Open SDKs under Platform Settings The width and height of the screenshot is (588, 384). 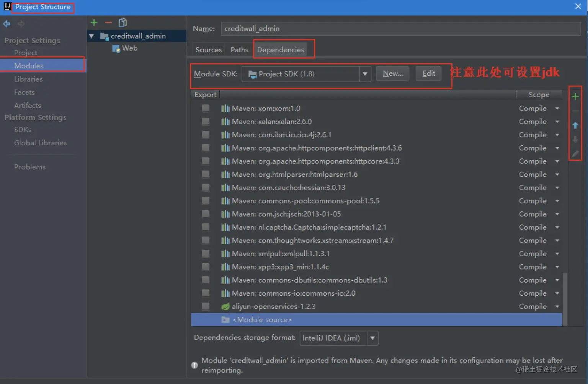tap(23, 130)
